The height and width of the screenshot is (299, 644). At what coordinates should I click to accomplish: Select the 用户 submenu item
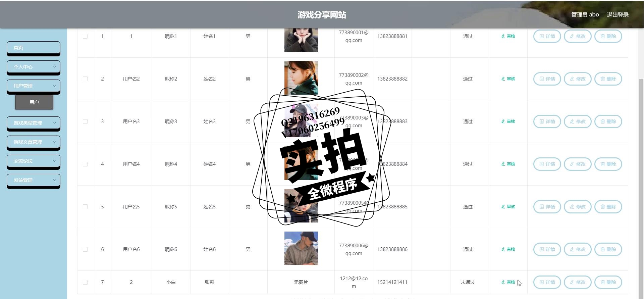[x=34, y=102]
